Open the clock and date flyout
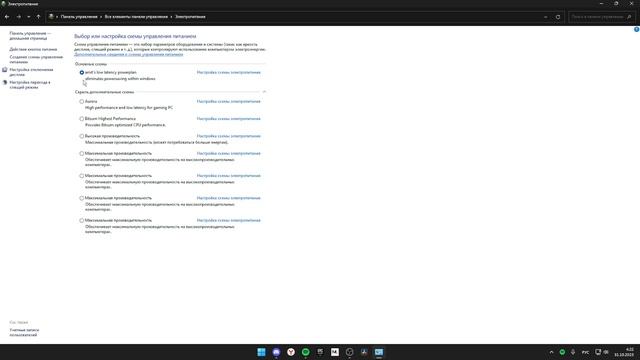 pyautogui.click(x=625, y=352)
